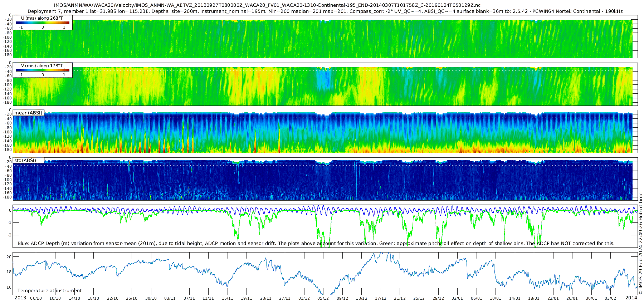Click the 21/12 date tick label
The width and height of the screenshot is (644, 304).
click(x=400, y=298)
